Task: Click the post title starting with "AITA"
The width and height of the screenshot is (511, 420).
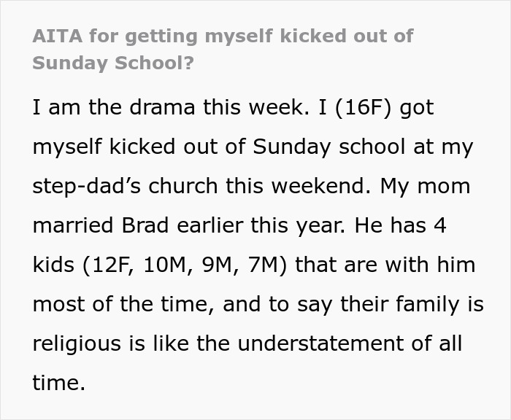Action: (x=223, y=37)
